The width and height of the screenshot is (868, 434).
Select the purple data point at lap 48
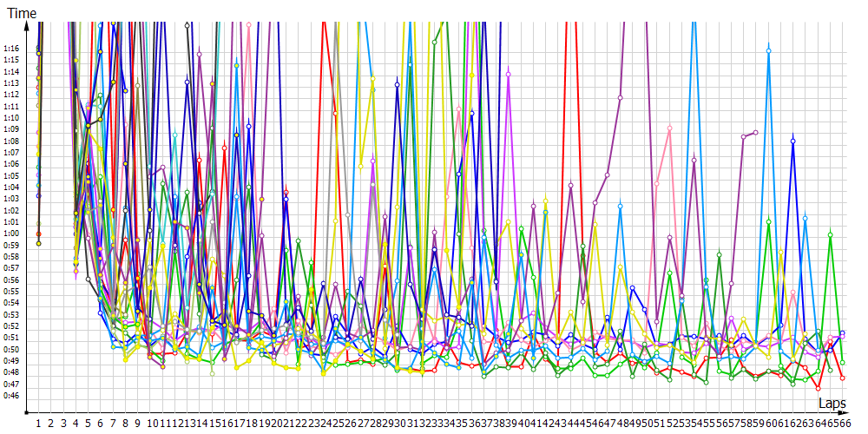click(620, 97)
